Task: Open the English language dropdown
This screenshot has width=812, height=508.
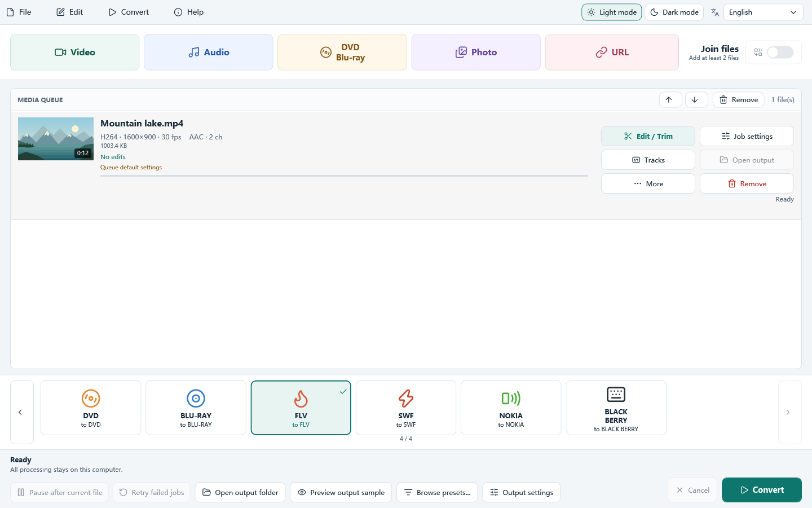Action: point(763,12)
